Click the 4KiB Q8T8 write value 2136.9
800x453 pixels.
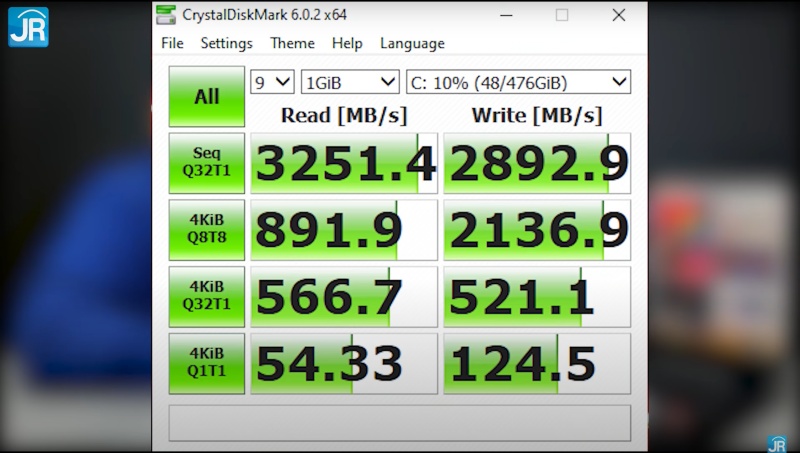click(537, 230)
